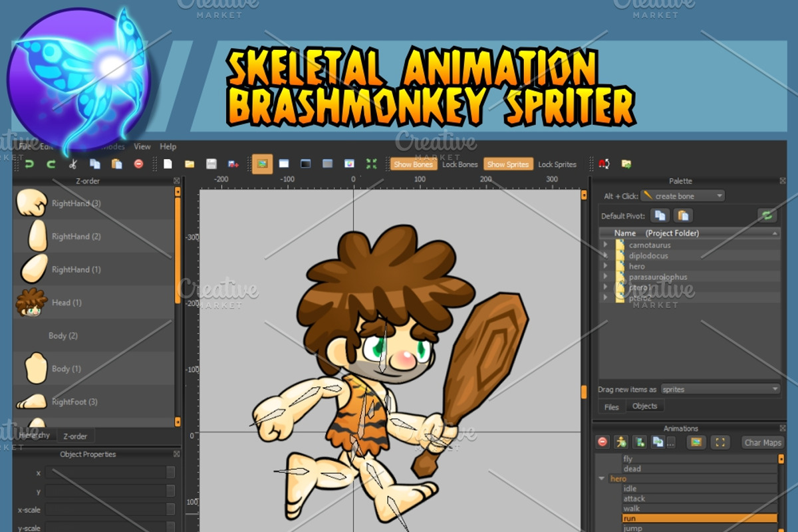Viewport: 798px width, 532px height.
Task: Expand the diplodocus folder
Action: pyautogui.click(x=605, y=255)
